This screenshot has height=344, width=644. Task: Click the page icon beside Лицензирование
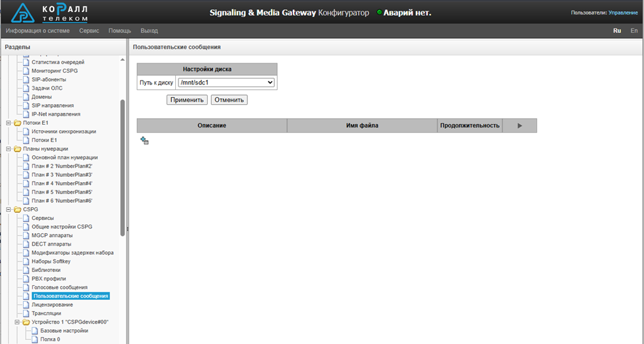pyautogui.click(x=26, y=304)
